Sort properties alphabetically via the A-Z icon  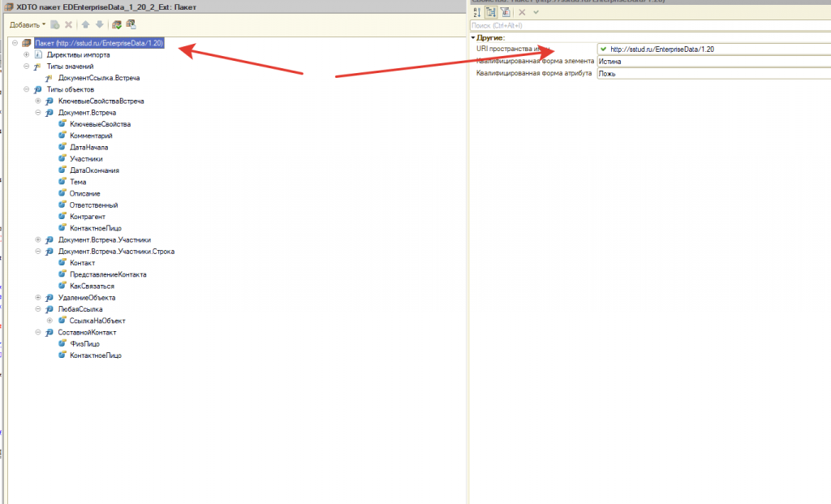[x=477, y=12]
